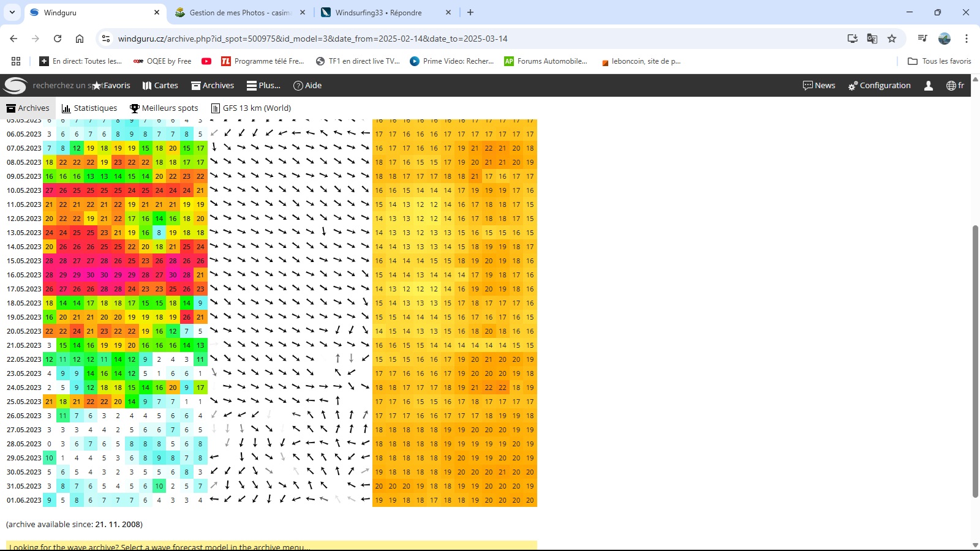Open Configuration gear settings
This screenshot has width=980, height=551.
click(880, 86)
